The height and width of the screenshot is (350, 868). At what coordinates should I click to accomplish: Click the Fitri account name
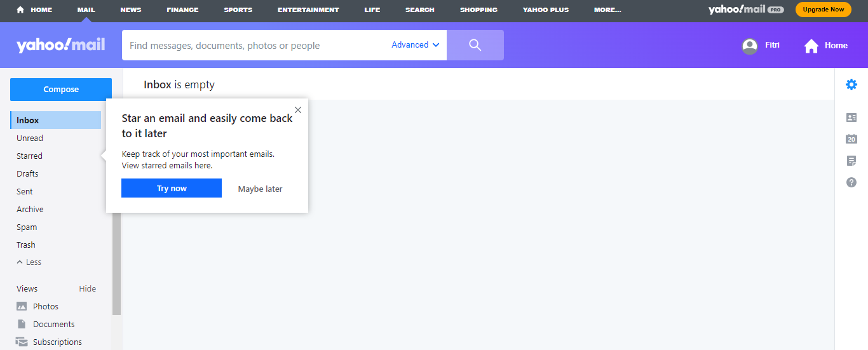click(772, 45)
